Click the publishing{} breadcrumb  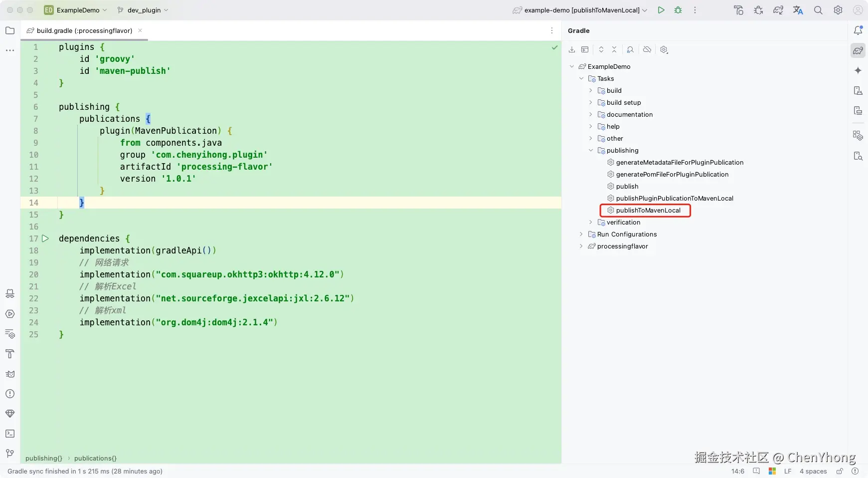[x=44, y=458]
